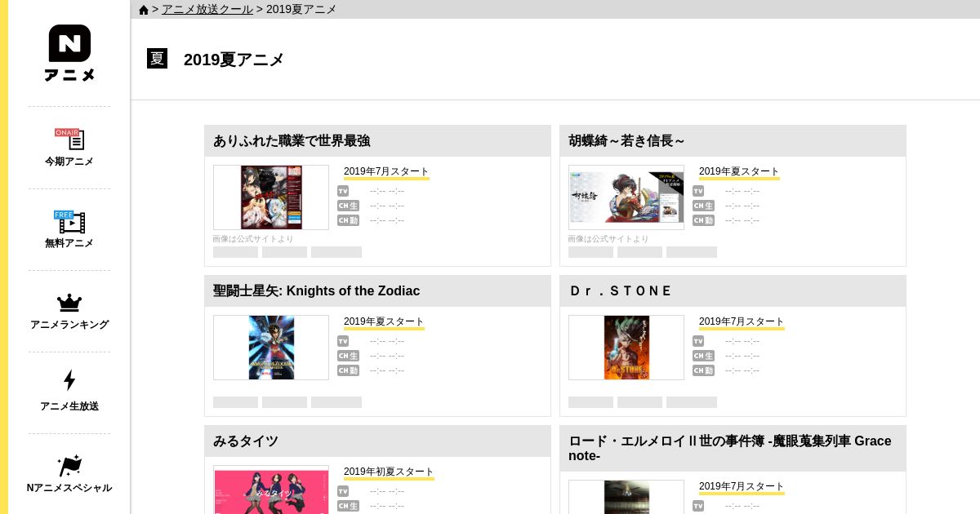Open アニメランキング crown icon
The height and width of the screenshot is (514, 980).
pos(69,303)
